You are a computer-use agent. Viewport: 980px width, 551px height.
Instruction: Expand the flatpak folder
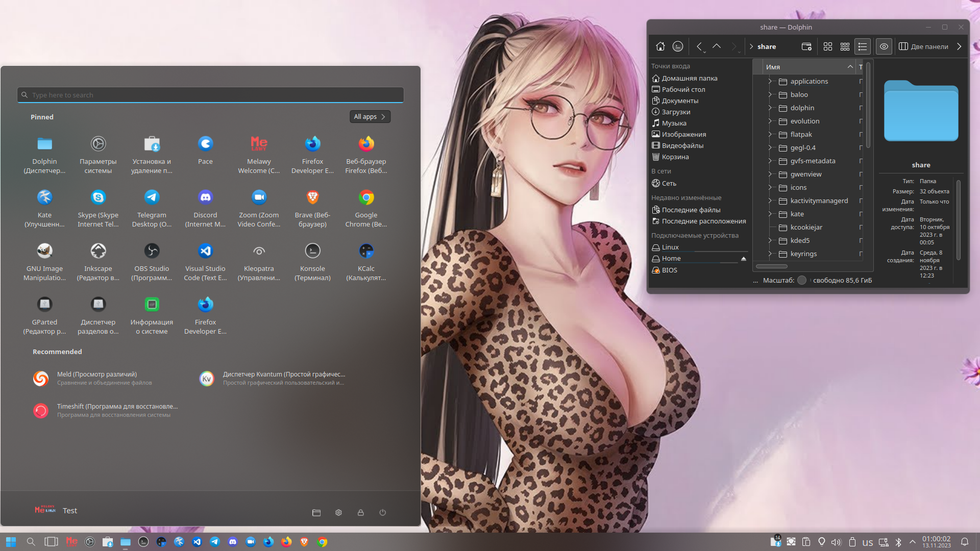(x=770, y=134)
